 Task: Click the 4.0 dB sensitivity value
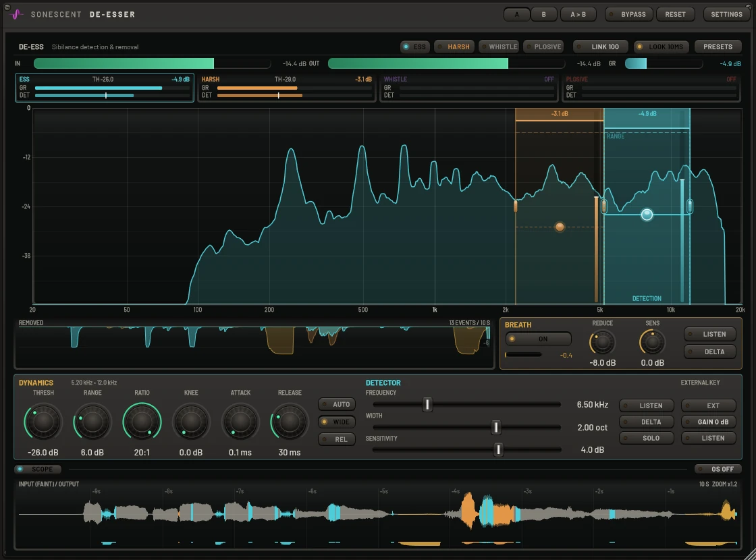(x=592, y=449)
